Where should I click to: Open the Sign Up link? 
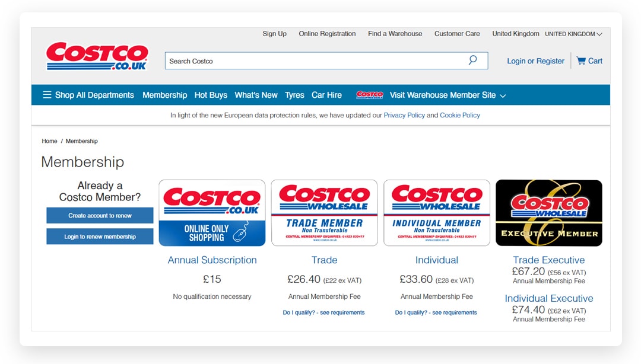click(x=274, y=34)
